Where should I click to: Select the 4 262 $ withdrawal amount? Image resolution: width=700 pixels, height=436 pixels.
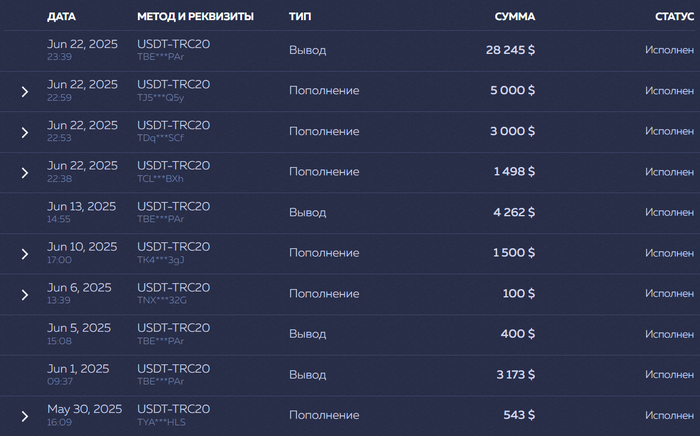click(x=514, y=212)
